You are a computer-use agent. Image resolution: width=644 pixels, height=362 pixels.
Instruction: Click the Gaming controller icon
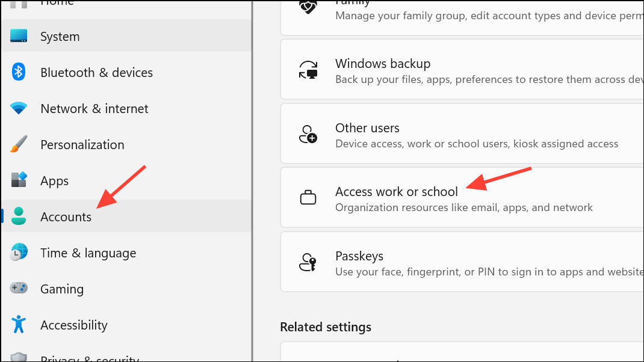coord(19,287)
